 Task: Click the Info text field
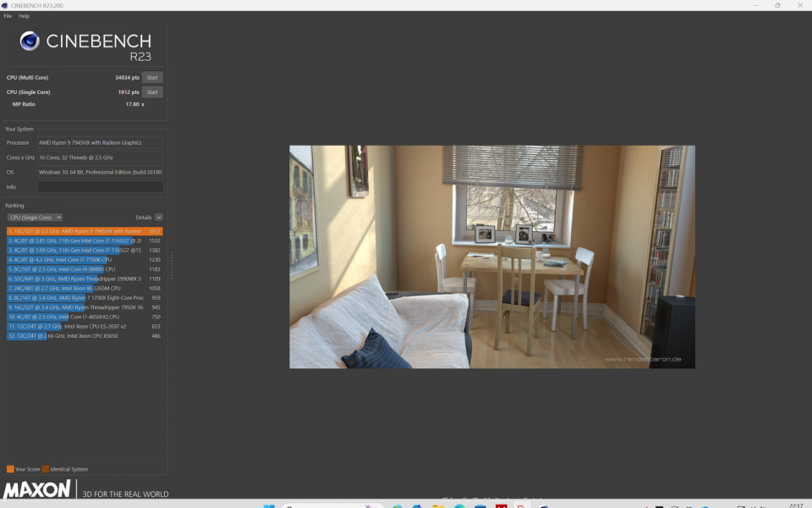coord(100,187)
